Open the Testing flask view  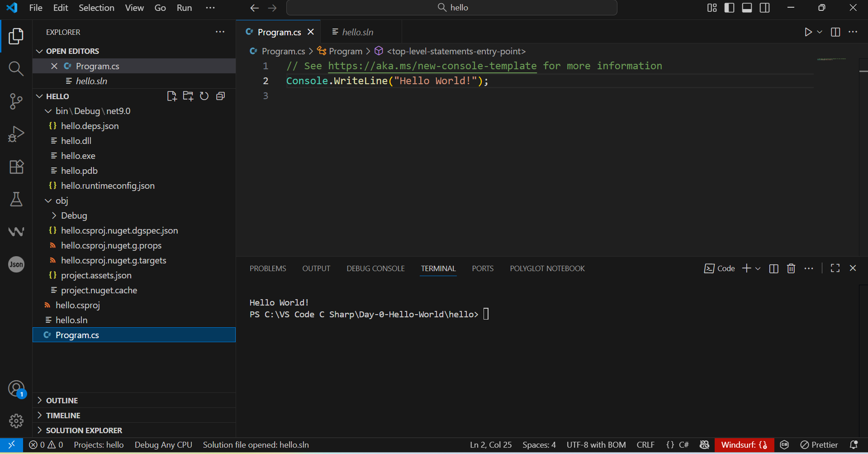click(x=16, y=200)
